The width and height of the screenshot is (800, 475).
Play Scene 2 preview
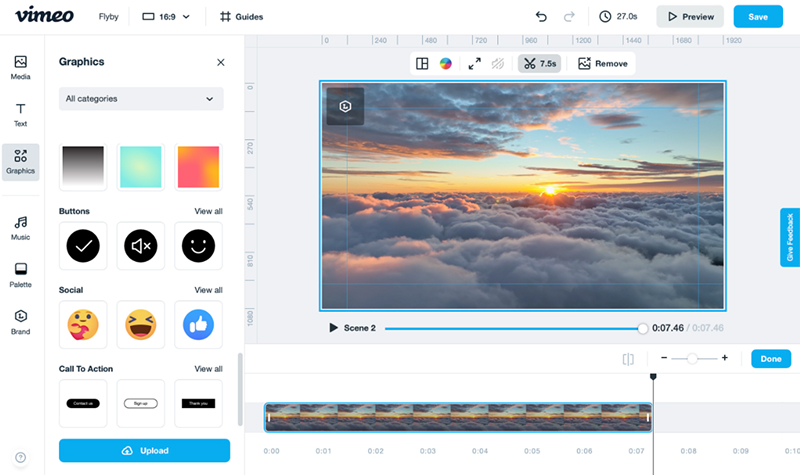click(334, 328)
